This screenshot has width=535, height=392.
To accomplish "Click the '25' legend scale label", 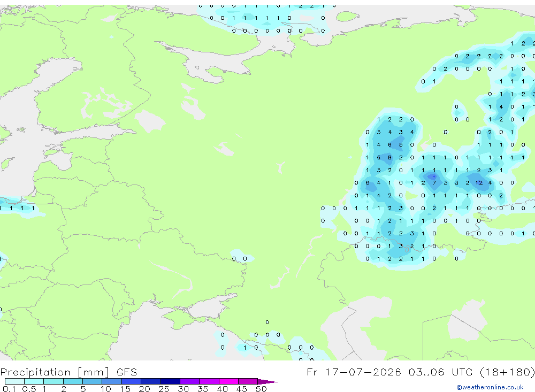I will tap(164, 389).
